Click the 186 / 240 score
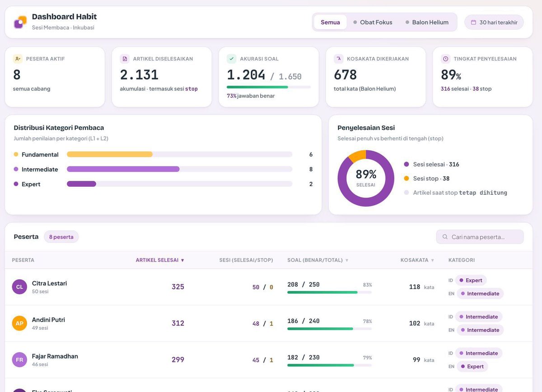This screenshot has width=542, height=392. click(x=303, y=321)
